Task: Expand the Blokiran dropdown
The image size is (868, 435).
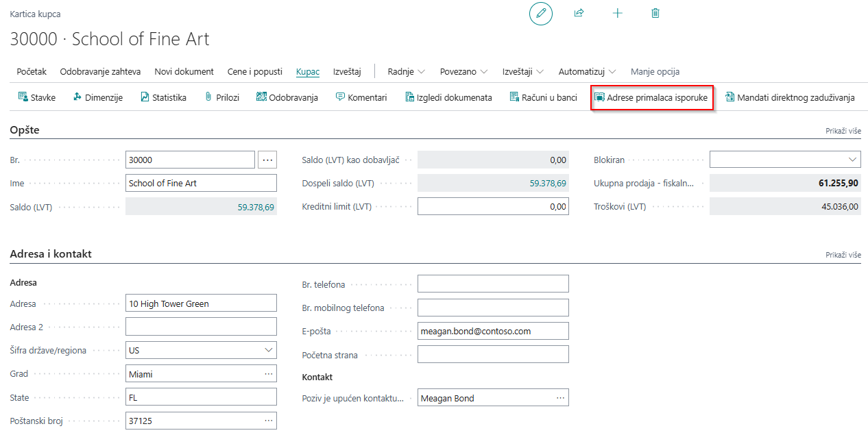Action: (853, 160)
